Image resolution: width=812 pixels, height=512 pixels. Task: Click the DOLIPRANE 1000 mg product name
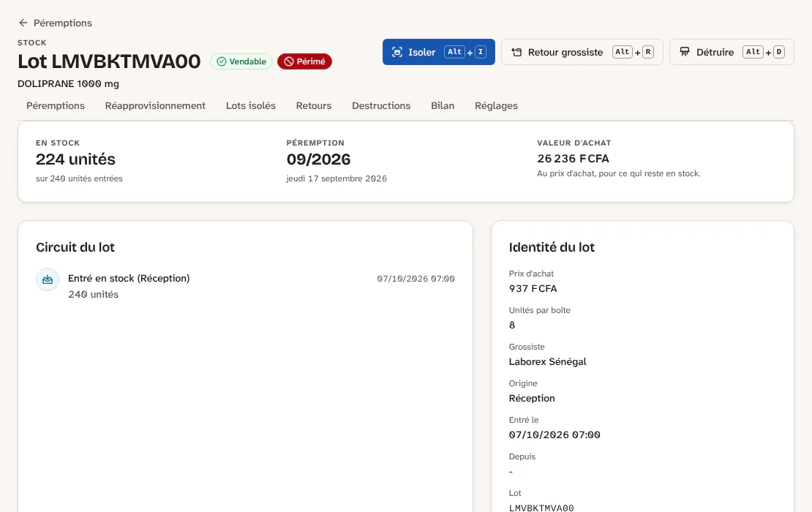point(68,84)
